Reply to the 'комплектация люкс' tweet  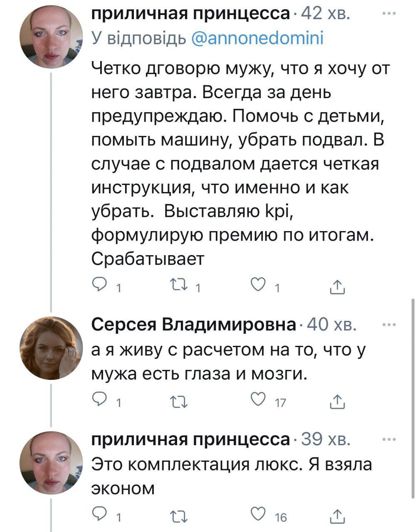tap(100, 515)
